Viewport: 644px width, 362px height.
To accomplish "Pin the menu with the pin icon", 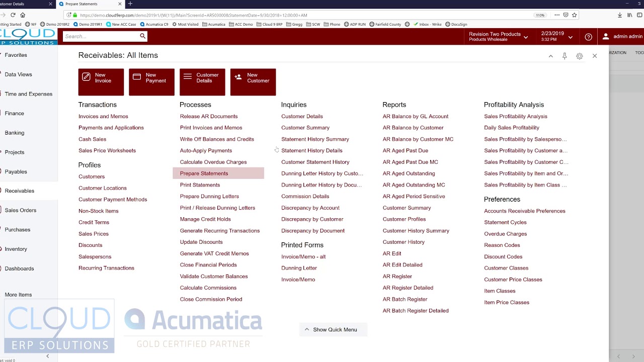I will pos(565,56).
